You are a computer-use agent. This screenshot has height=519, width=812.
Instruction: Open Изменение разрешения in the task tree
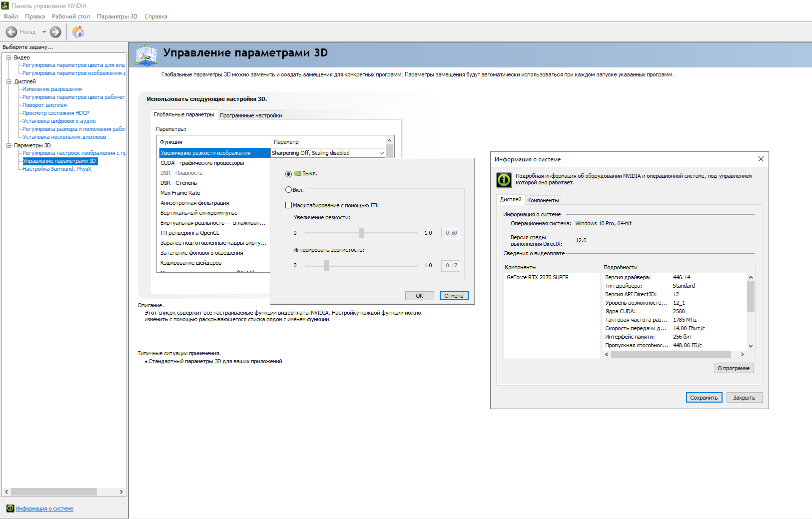click(x=52, y=89)
